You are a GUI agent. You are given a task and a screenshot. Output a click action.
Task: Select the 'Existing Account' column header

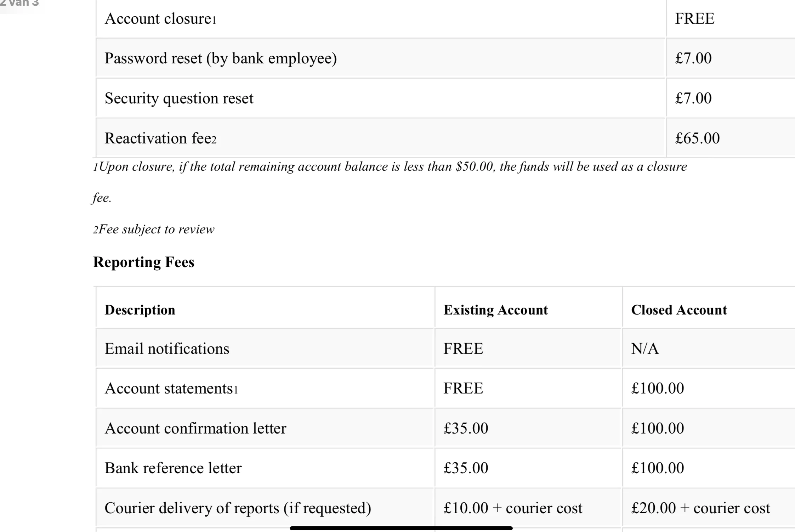[495, 310]
